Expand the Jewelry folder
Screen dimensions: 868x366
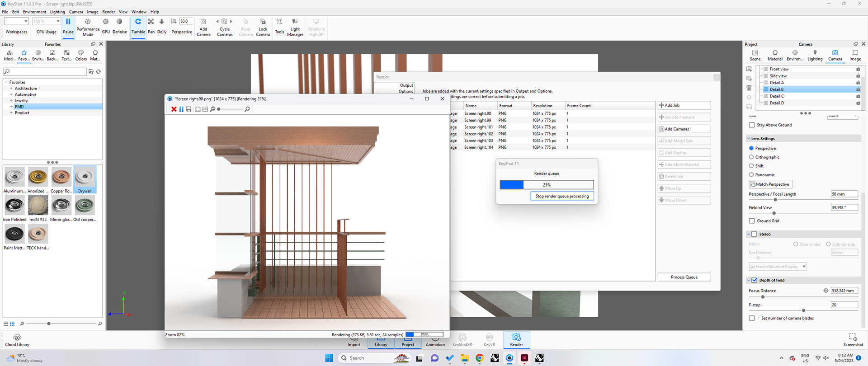coord(11,100)
